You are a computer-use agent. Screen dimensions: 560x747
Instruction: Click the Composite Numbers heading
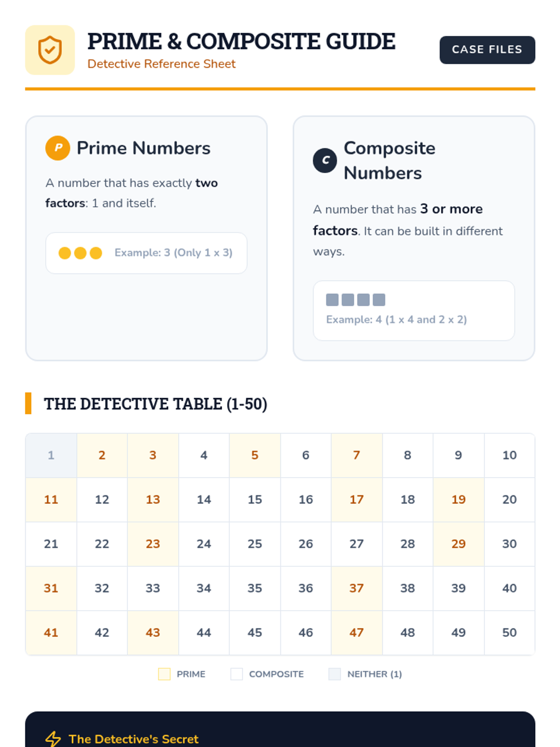tap(389, 161)
